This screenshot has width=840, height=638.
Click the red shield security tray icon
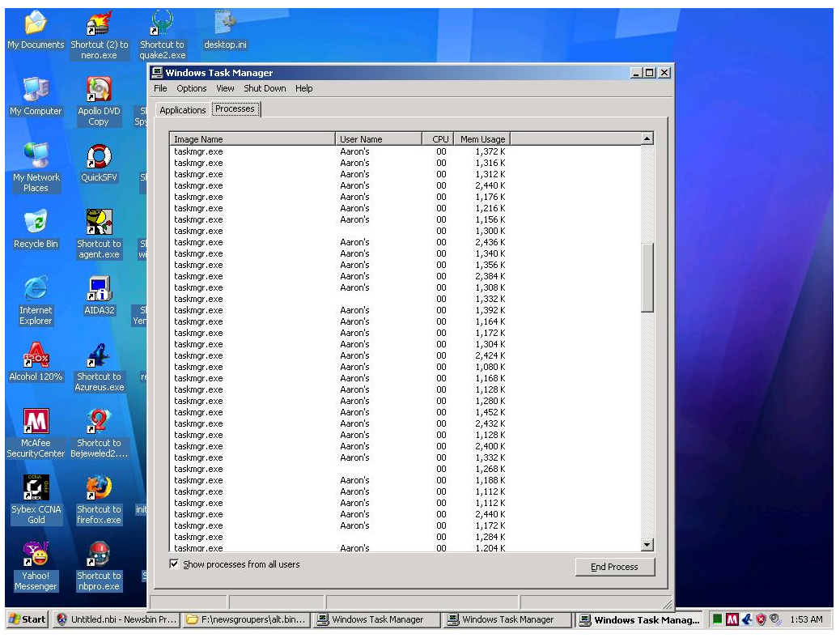[x=761, y=619]
